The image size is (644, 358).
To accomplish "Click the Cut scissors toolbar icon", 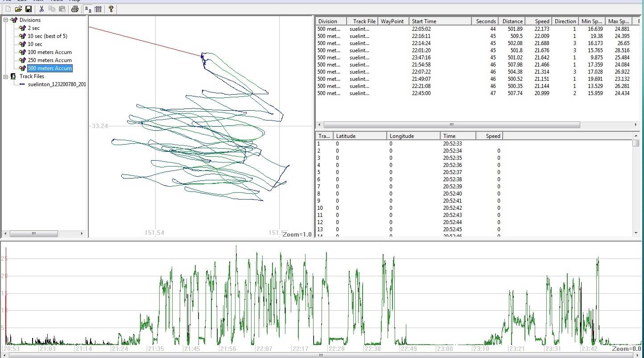I will tap(41, 9).
